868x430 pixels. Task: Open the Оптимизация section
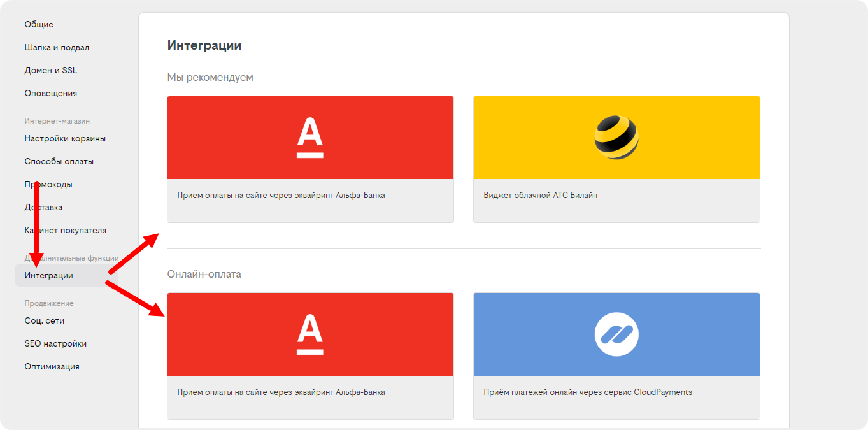pyautogui.click(x=52, y=366)
